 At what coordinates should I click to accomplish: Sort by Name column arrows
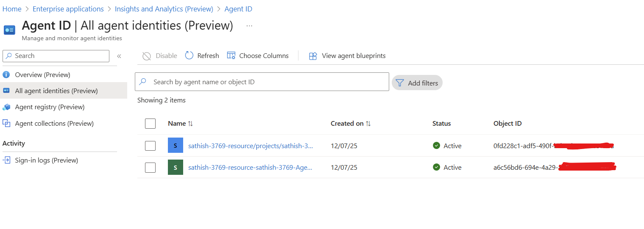190,124
